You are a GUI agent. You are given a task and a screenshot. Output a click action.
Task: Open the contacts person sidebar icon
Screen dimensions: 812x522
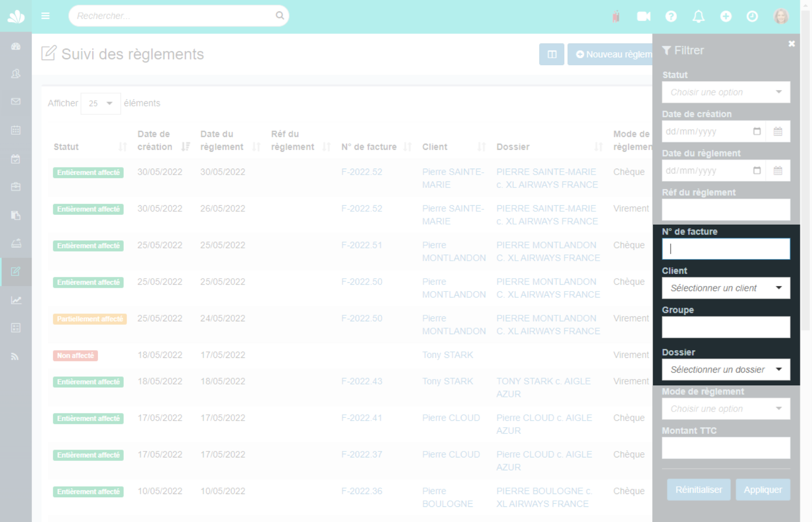click(x=16, y=74)
